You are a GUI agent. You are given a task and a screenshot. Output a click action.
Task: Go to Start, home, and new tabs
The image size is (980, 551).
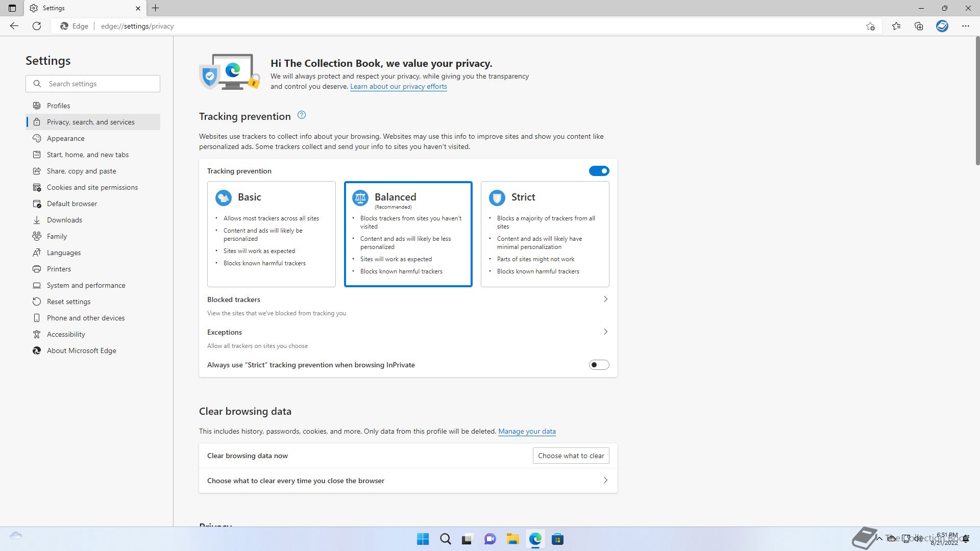click(x=93, y=155)
